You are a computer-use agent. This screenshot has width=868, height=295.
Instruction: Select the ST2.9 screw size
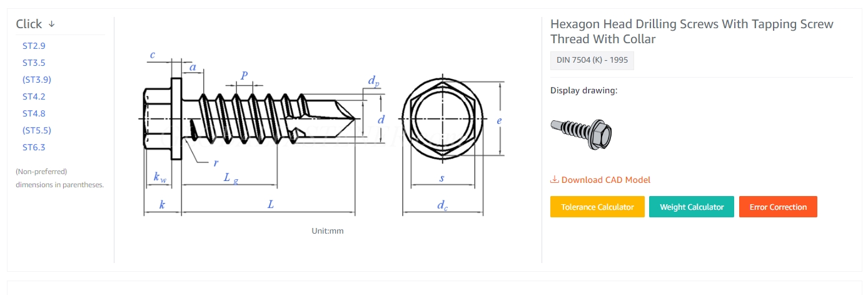(x=34, y=46)
